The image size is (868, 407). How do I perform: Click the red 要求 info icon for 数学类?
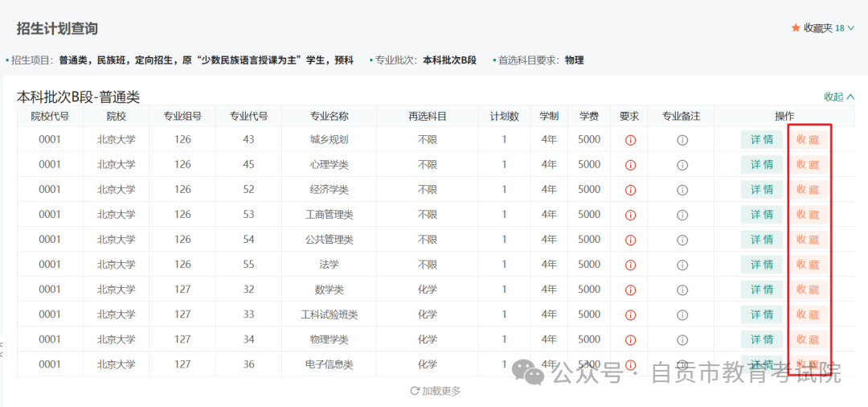click(x=630, y=290)
